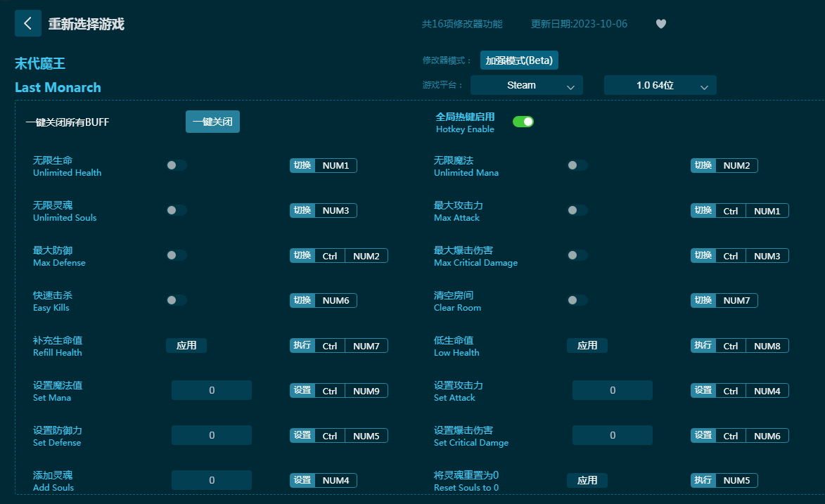The width and height of the screenshot is (825, 504).
Task: Enable the Easy Kills toggle
Action: click(176, 300)
